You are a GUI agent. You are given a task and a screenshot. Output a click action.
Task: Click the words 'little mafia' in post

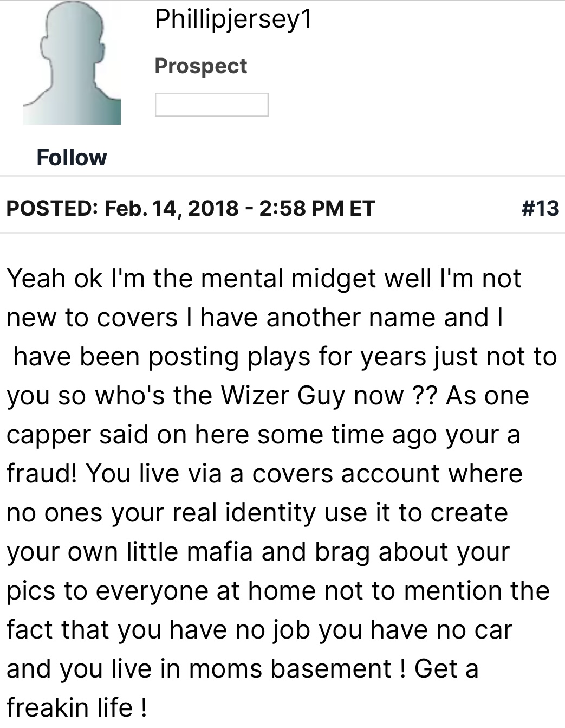click(190, 552)
